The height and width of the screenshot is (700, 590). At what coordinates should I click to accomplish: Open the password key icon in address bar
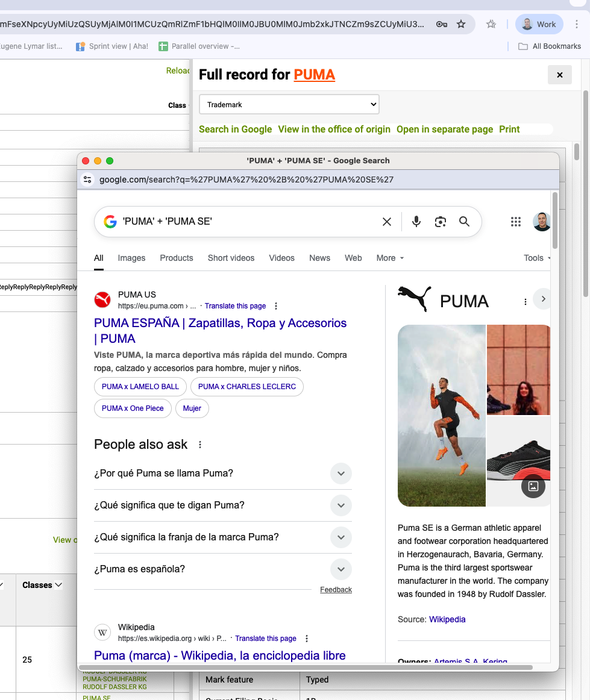(442, 24)
